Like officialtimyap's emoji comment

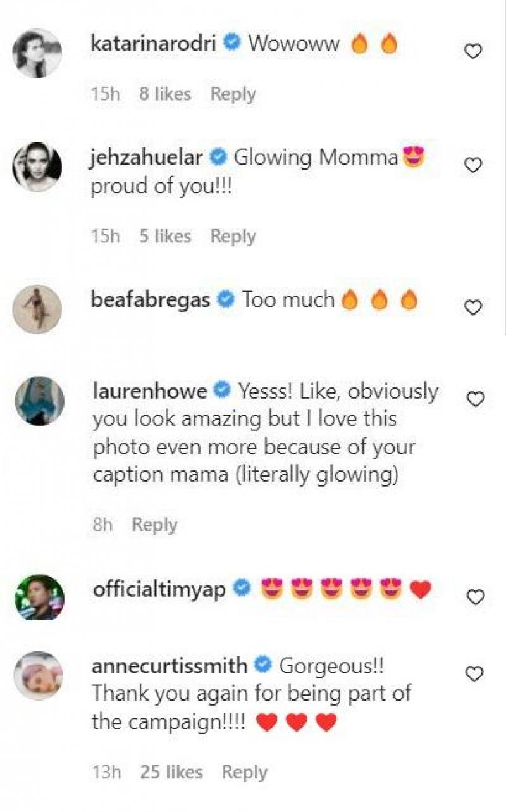pos(474,596)
